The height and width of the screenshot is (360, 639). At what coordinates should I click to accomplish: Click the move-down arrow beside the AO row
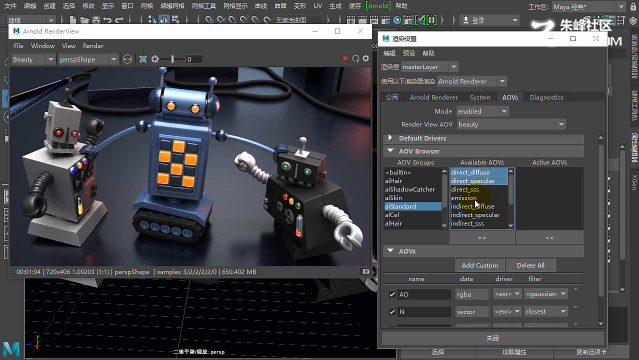(575, 290)
